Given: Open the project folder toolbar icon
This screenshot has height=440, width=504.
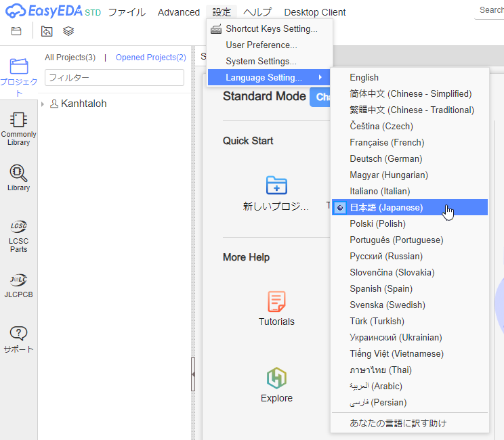Looking at the screenshot, I should tap(16, 31).
